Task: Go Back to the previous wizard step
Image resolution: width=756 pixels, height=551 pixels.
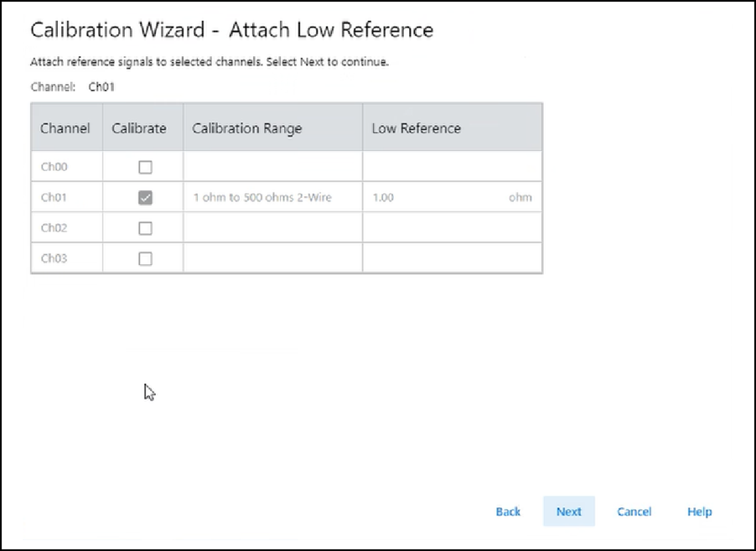Action: (x=508, y=512)
